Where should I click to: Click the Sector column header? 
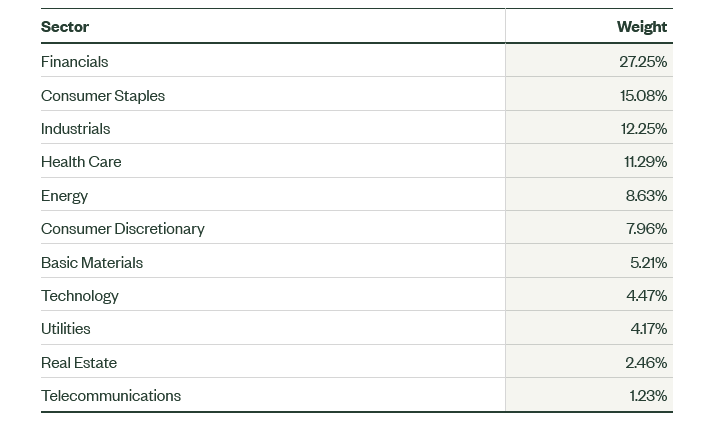[65, 27]
